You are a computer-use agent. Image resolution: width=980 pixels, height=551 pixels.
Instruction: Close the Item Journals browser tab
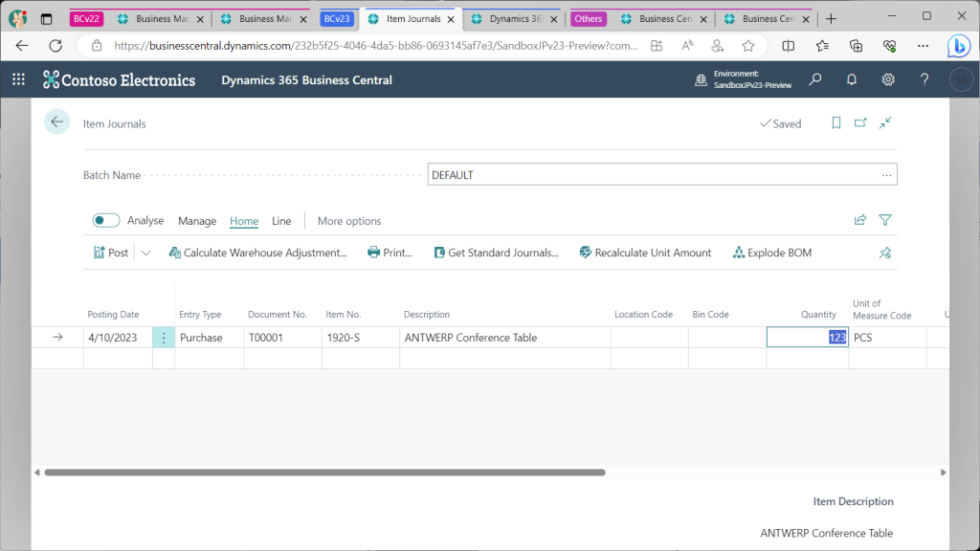451,19
